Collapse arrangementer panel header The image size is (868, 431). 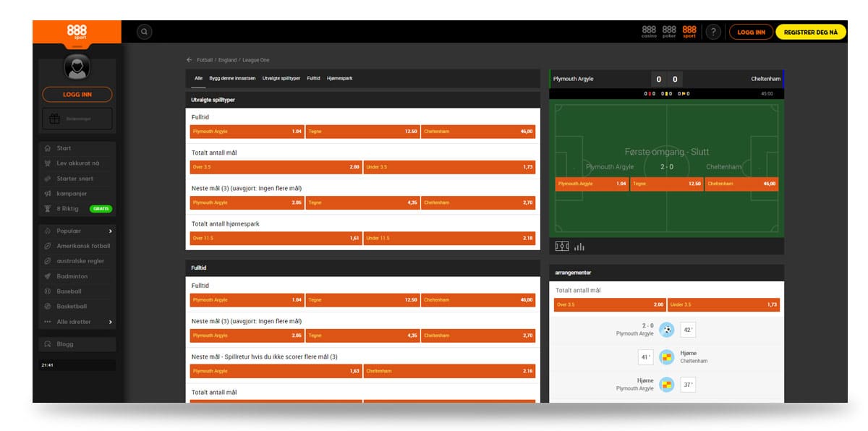tap(667, 273)
